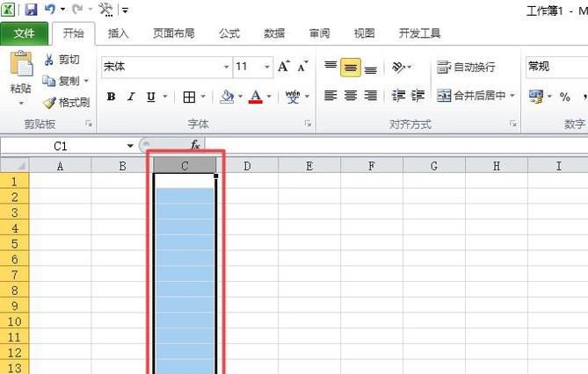Screen dimensions: 588x374
Task: Click the decrease font size icon
Action: pyautogui.click(x=302, y=67)
